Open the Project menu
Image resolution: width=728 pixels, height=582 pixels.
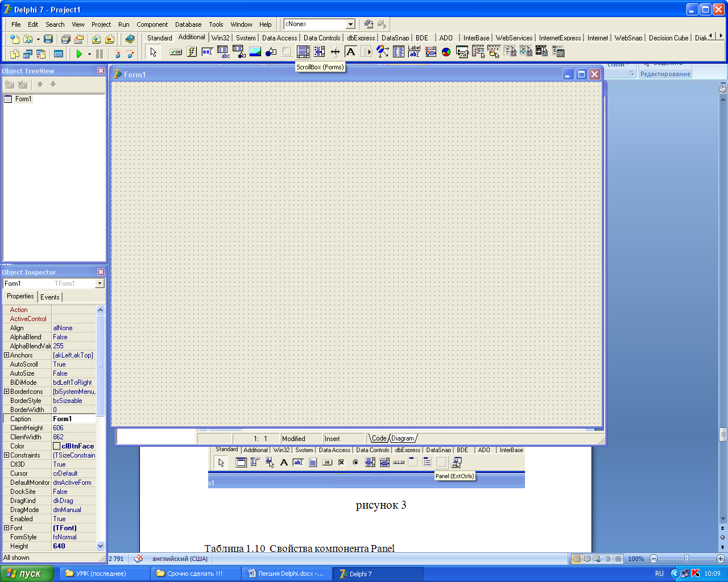(101, 24)
